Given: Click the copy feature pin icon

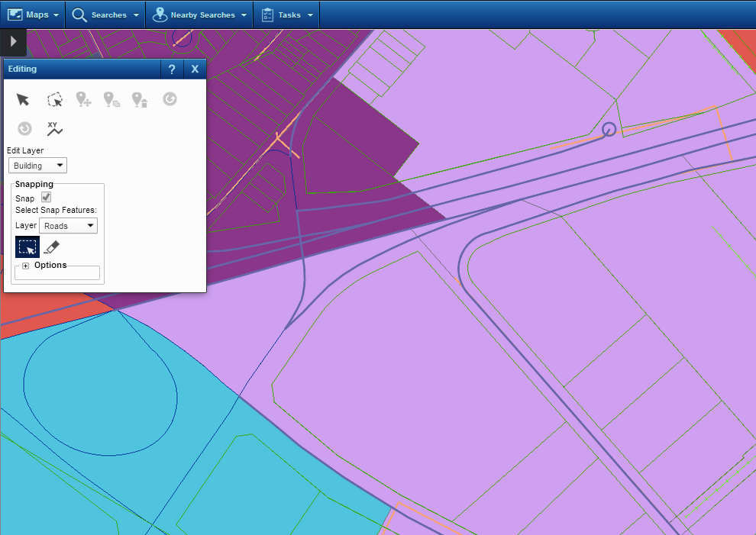Looking at the screenshot, I should pyautogui.click(x=111, y=100).
